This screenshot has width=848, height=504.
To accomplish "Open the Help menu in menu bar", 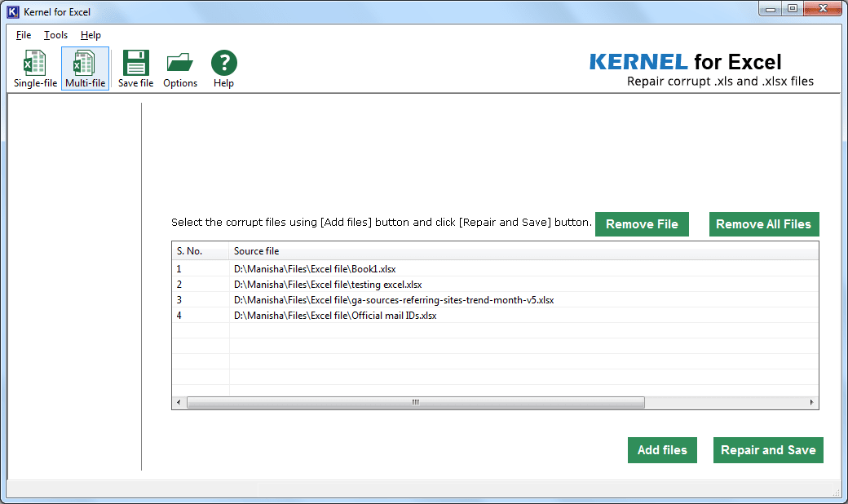I will coord(91,34).
